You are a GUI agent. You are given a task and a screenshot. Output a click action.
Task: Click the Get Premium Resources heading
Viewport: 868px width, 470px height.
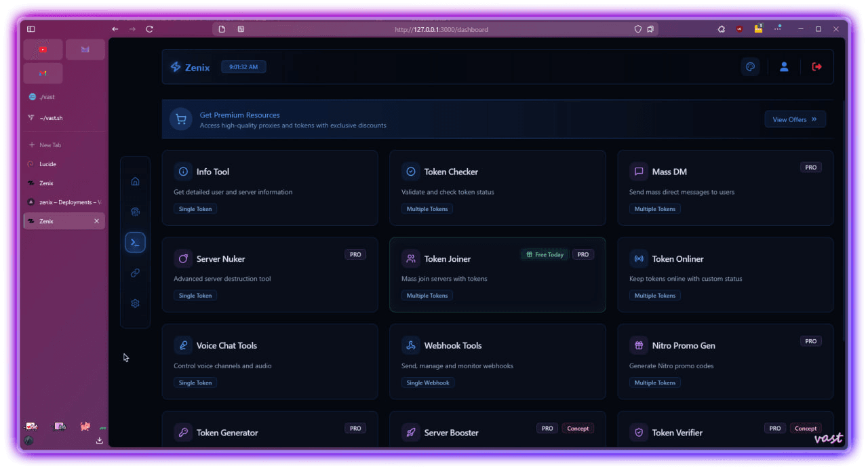point(239,115)
